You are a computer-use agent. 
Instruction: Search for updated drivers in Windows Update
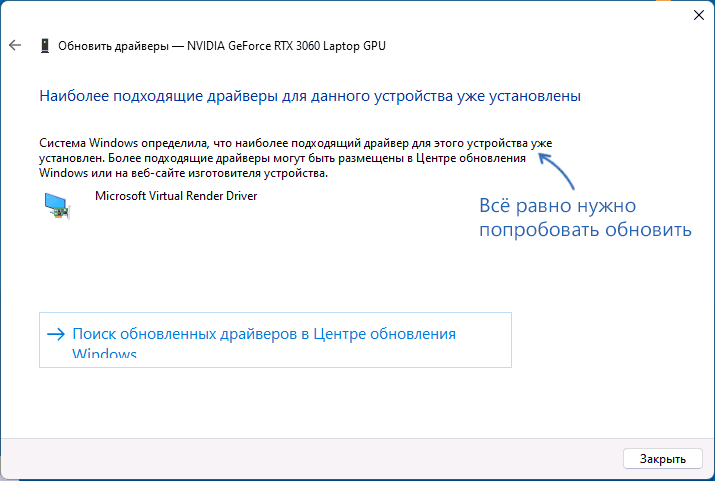click(275, 340)
